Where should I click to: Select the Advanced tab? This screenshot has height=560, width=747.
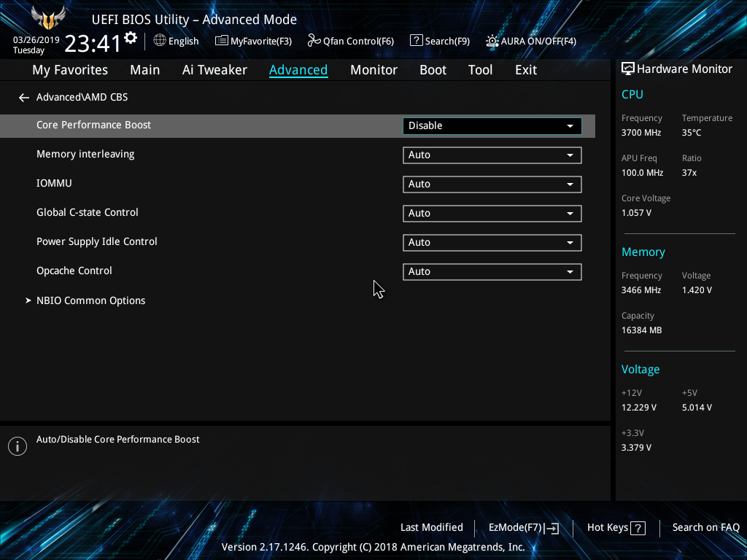[x=298, y=70]
